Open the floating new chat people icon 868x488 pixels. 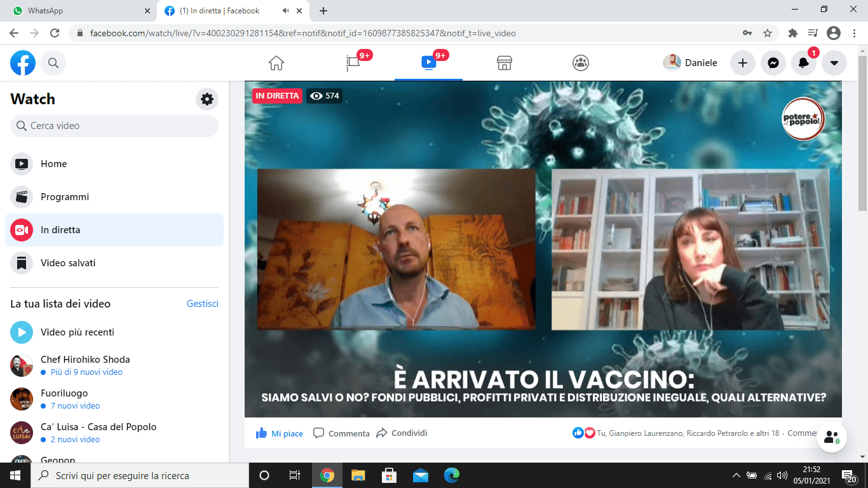(x=831, y=437)
